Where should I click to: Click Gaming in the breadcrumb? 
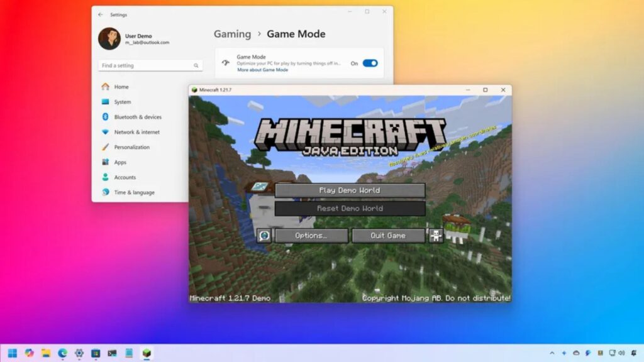[233, 34]
